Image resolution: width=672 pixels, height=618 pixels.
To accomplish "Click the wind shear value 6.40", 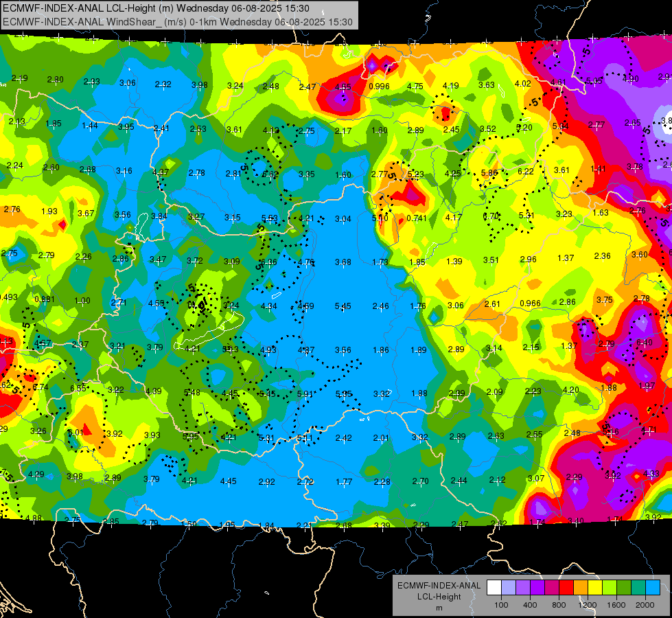I will point(644,342).
